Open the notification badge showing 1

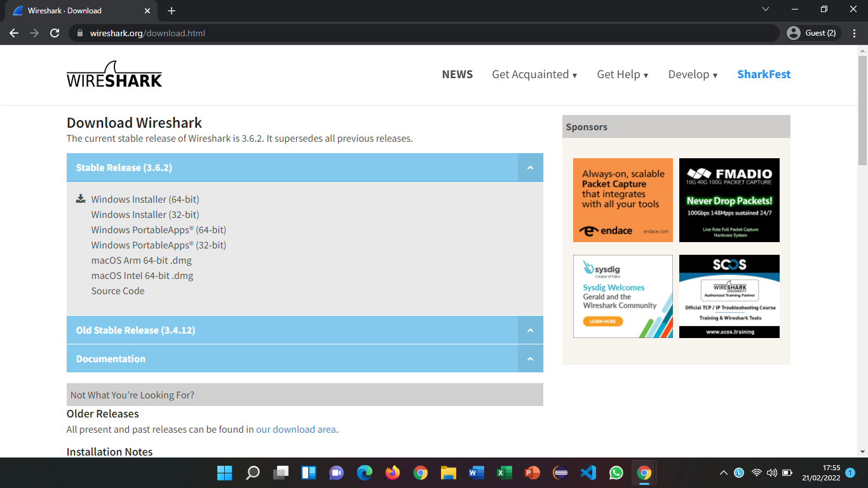[x=850, y=473]
